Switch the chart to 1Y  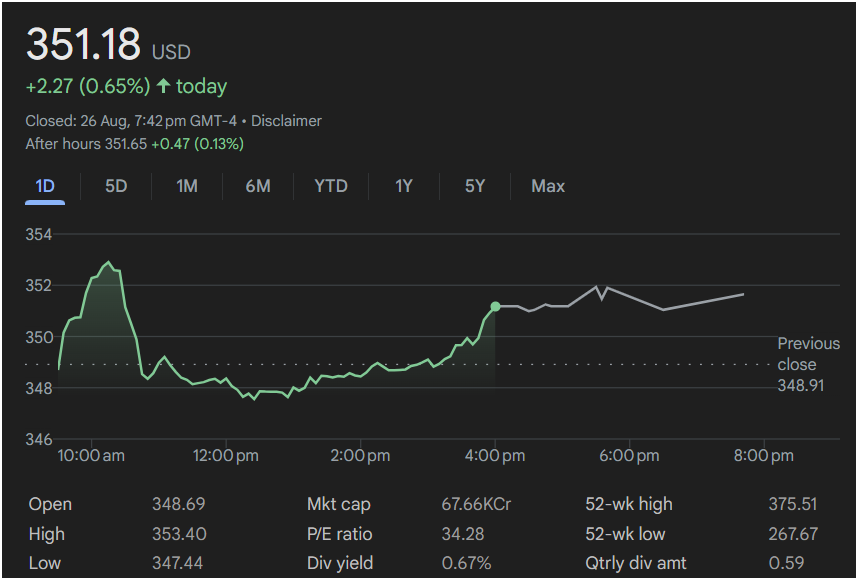pos(403,186)
